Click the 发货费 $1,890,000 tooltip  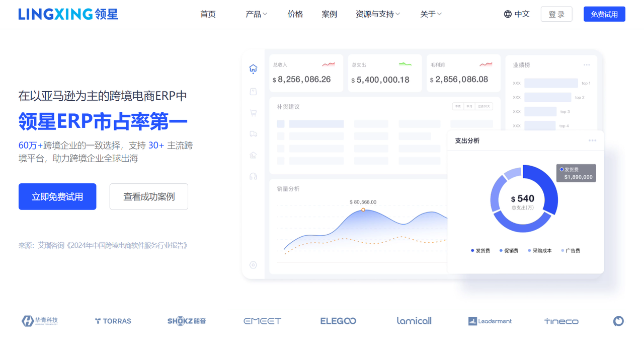click(576, 173)
